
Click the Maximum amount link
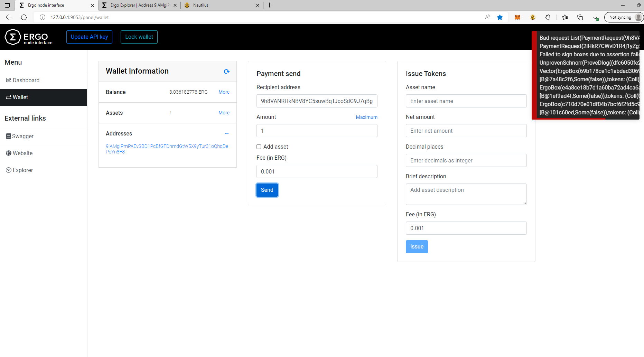[x=367, y=118]
